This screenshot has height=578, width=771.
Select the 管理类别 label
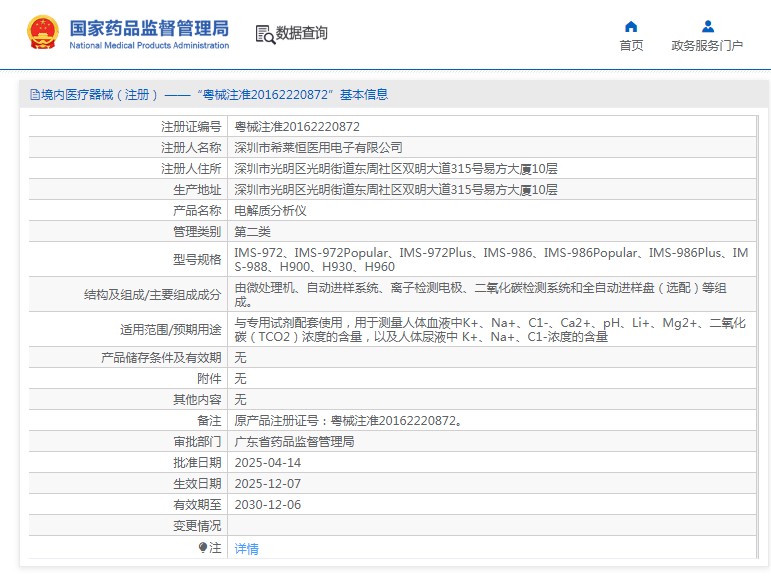point(197,232)
